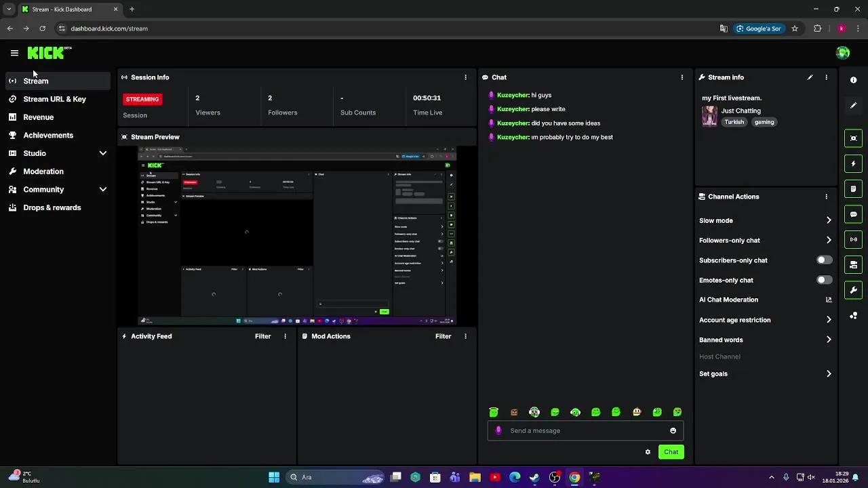Viewport: 868px width, 488px height.
Task: Reload page with browser refresh icon
Action: pyautogui.click(x=42, y=28)
